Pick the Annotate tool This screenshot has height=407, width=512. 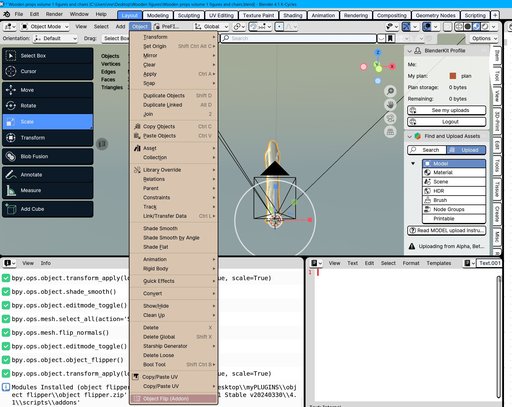(x=47, y=175)
